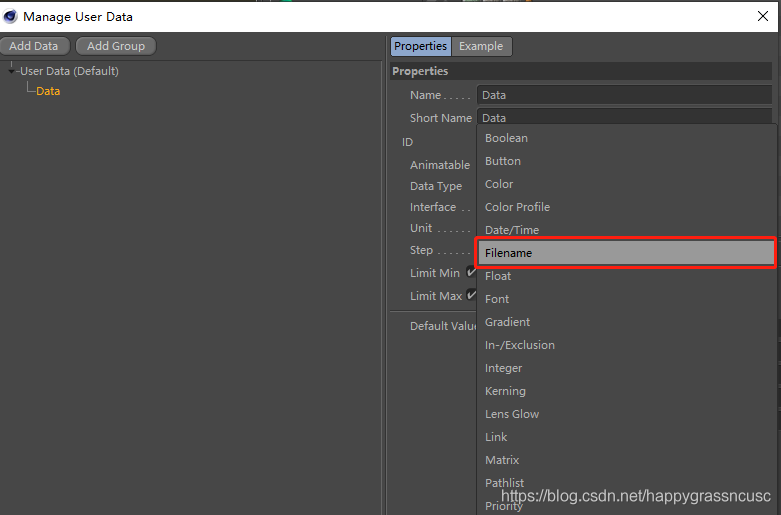This screenshot has height=515, width=781.
Task: Select Color in the dropdown list
Action: pyautogui.click(x=499, y=184)
